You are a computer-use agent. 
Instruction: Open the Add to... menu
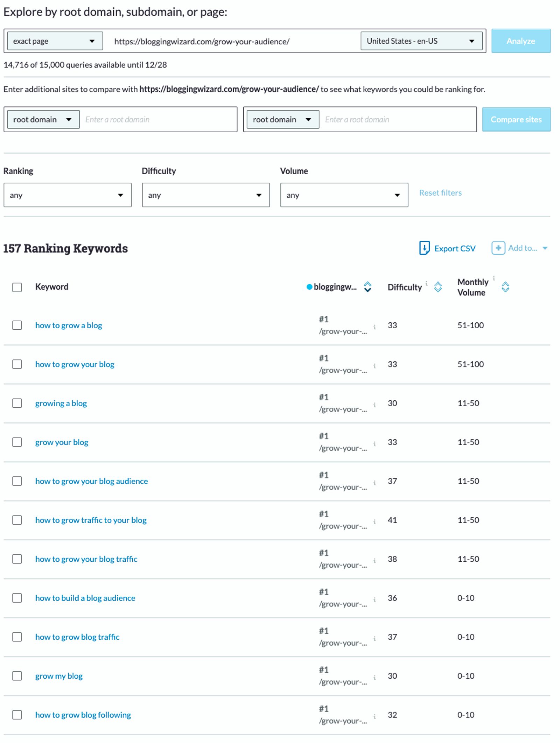pyautogui.click(x=523, y=248)
